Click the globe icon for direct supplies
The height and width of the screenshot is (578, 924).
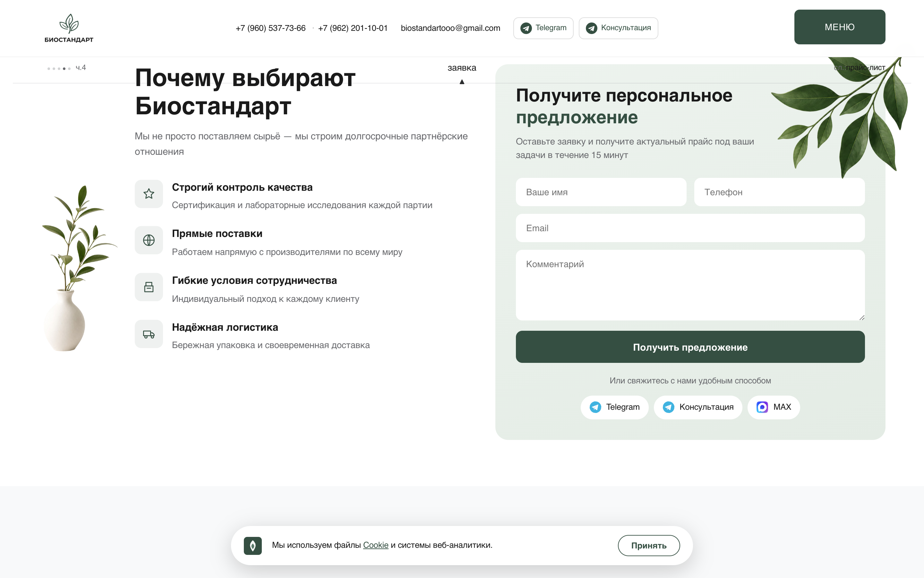[x=149, y=240]
